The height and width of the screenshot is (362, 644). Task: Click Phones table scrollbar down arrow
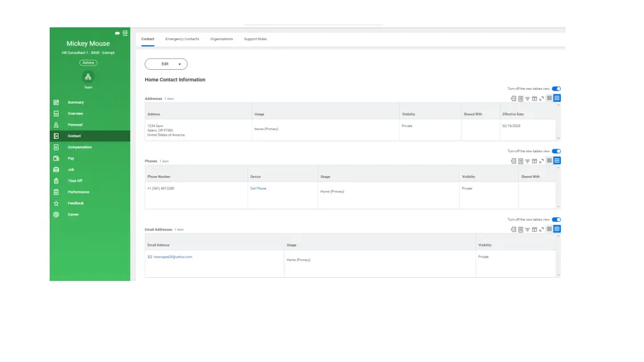(x=558, y=207)
